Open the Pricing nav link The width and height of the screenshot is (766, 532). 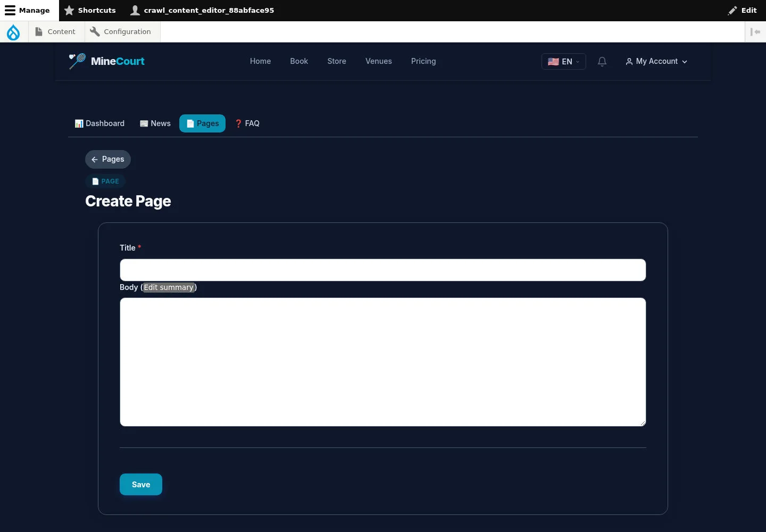tap(423, 61)
